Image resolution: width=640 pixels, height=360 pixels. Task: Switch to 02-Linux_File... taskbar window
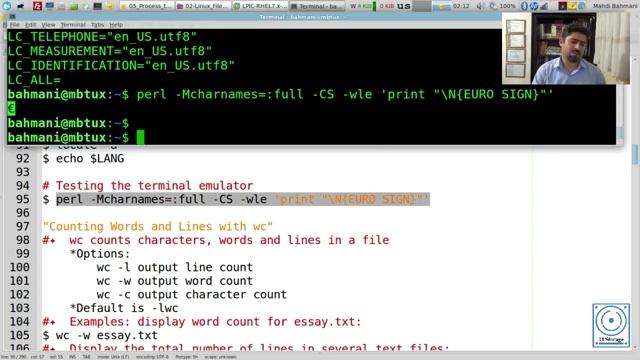coord(203,6)
